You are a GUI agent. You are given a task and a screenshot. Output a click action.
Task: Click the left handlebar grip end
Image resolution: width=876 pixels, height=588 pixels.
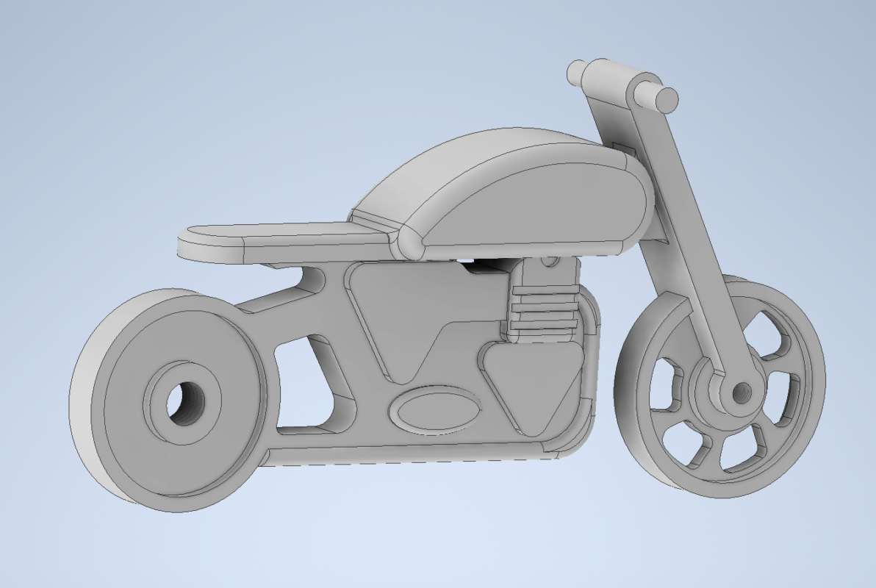pos(575,74)
